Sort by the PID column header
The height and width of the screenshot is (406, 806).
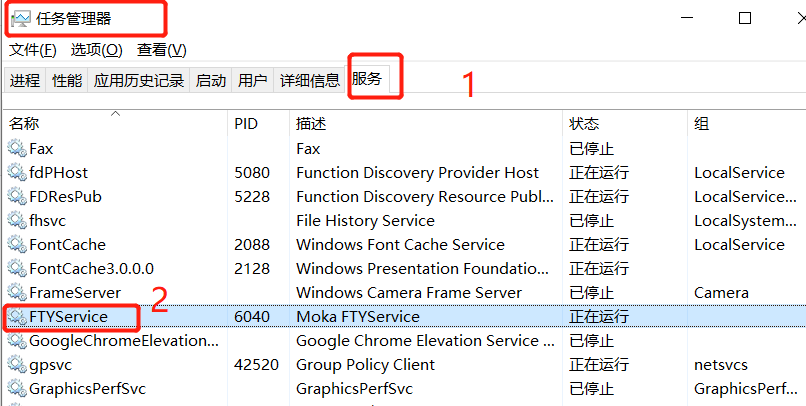pos(246,124)
